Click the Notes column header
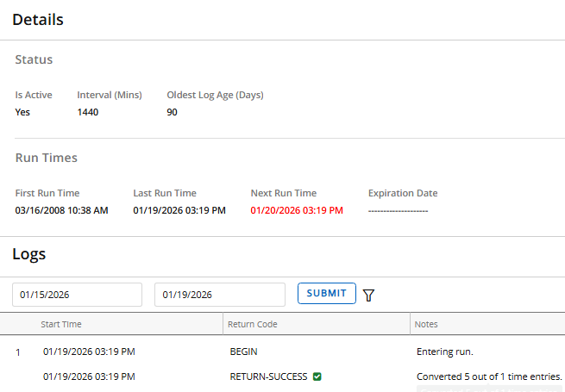565x392 pixels. click(x=426, y=324)
